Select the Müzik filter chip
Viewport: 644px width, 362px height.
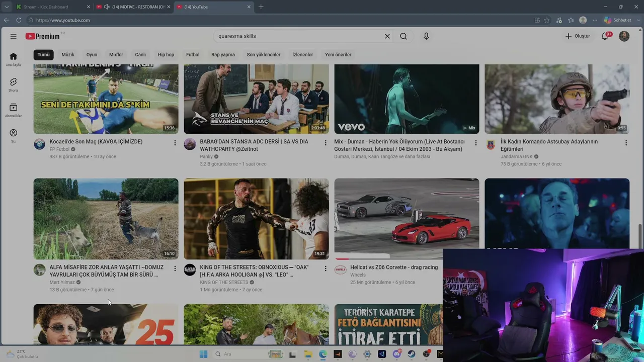pos(68,55)
